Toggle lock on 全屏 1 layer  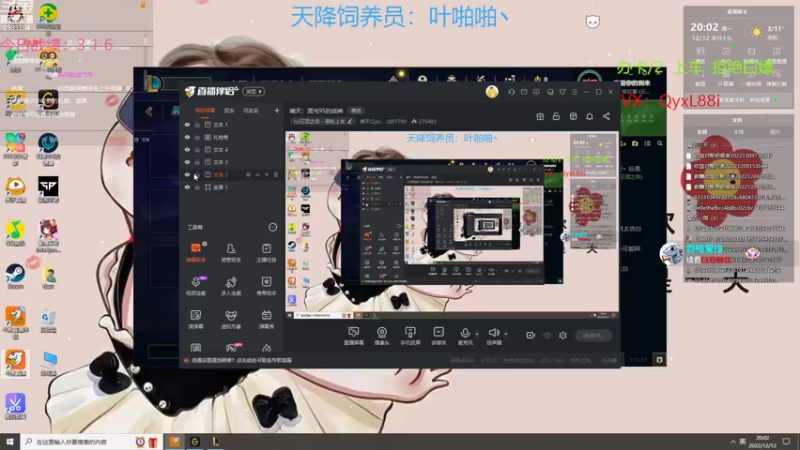(x=197, y=187)
